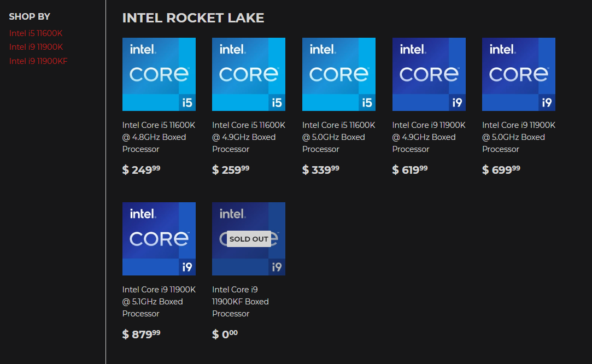Filter by Intel i9 11900KF
592x364 pixels.
click(x=38, y=61)
